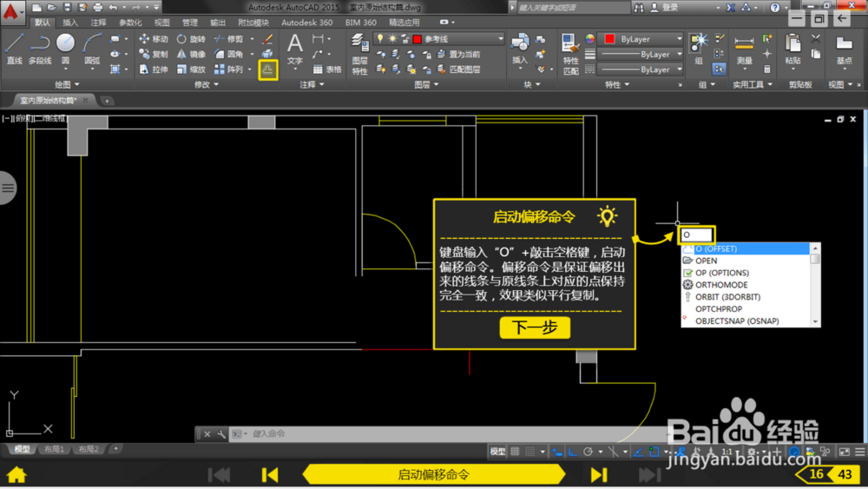The height and width of the screenshot is (489, 868).
Task: Go to next tutorial step
Action: coord(599,474)
